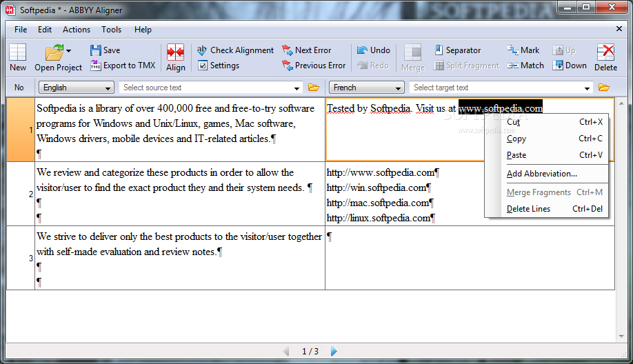Start Check Alignment
The height and width of the screenshot is (364, 633).
235,50
